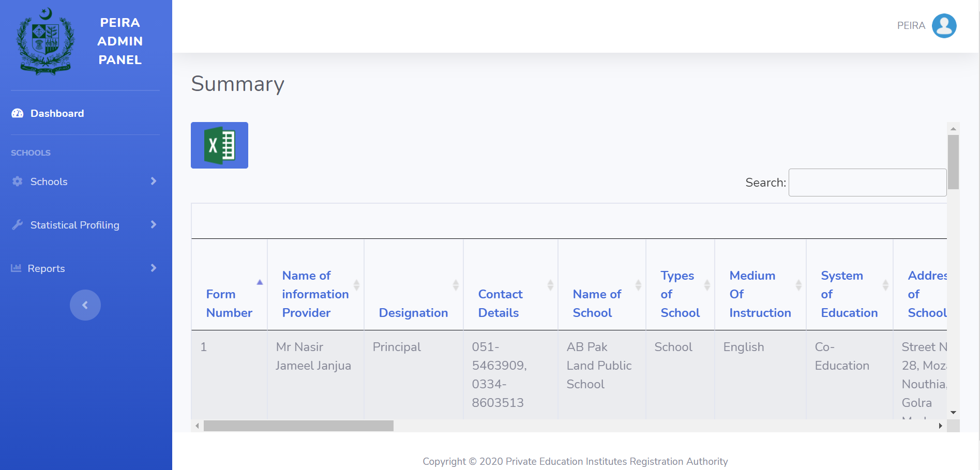
Task: Expand the Reports submenu chevron
Action: pos(153,268)
